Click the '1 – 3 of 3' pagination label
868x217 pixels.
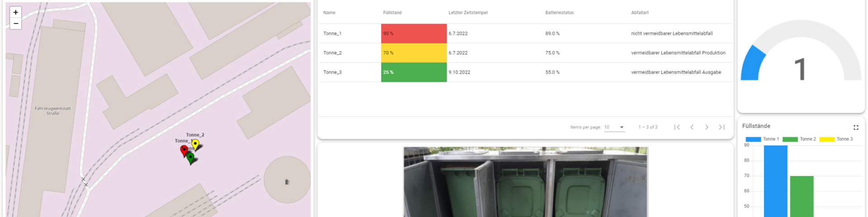point(648,127)
